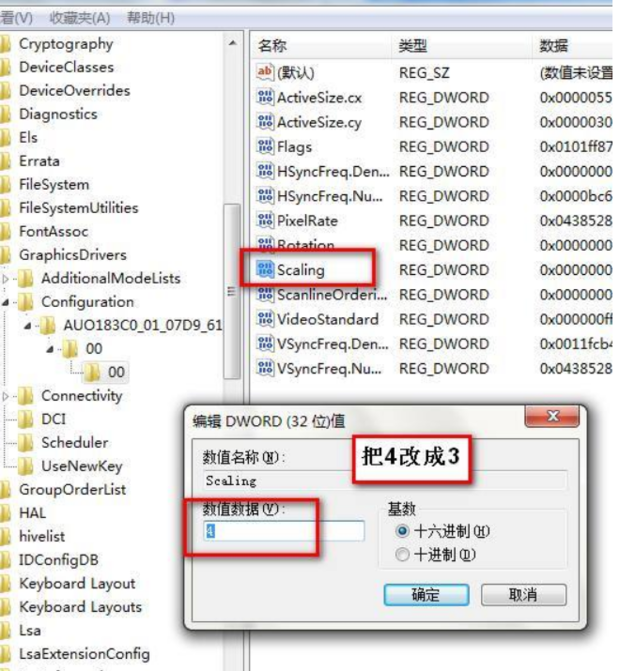Collapse the AUO183C0_01_07D9_61 tree node
Viewport: 620px width, 671px height.
(28, 326)
